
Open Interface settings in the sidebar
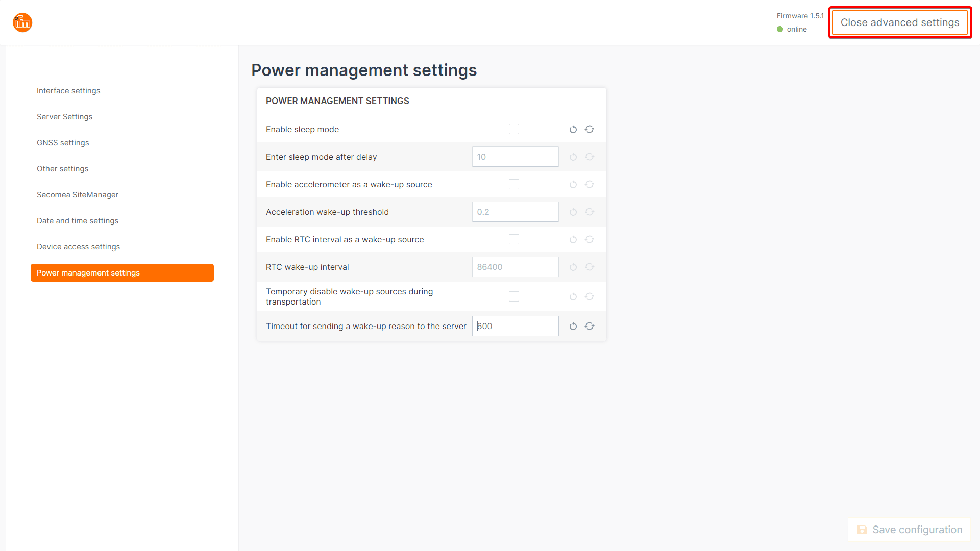click(x=68, y=91)
